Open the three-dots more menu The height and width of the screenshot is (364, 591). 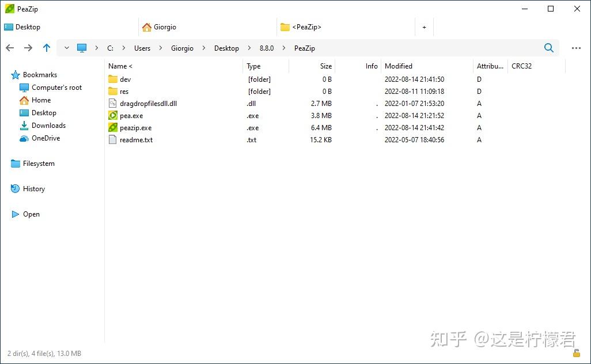click(x=576, y=48)
